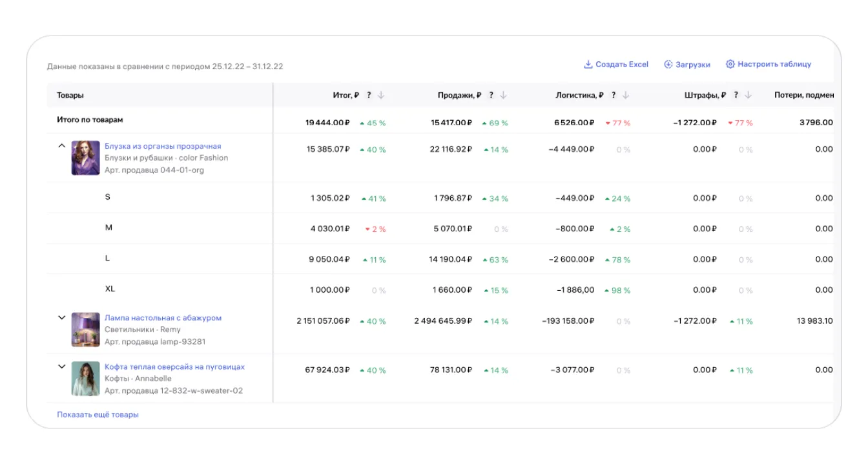Open the Лампа настольная с абажуром link
The image size is (868, 464).
coord(163,318)
